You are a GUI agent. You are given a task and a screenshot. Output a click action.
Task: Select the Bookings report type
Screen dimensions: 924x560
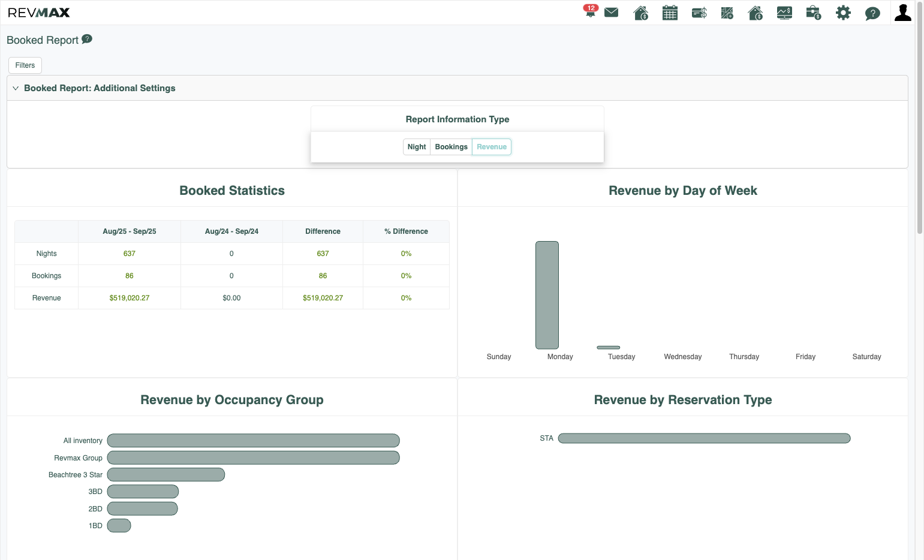pyautogui.click(x=452, y=147)
